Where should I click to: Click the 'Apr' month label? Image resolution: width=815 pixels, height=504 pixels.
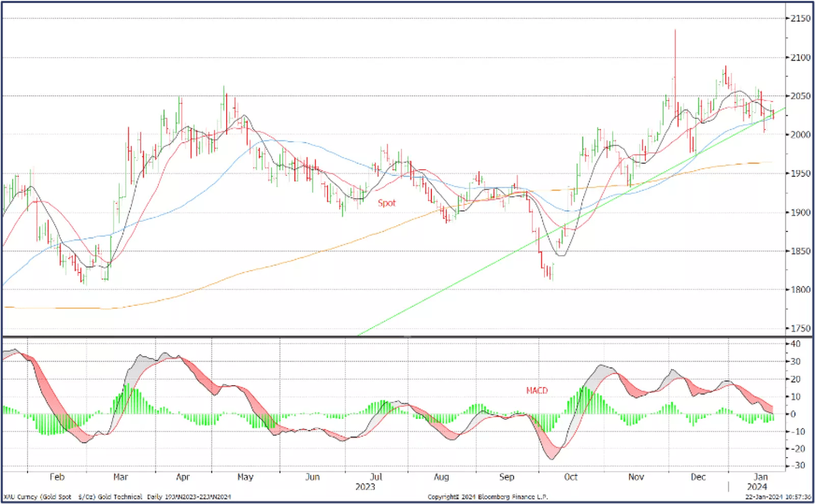pyautogui.click(x=183, y=478)
